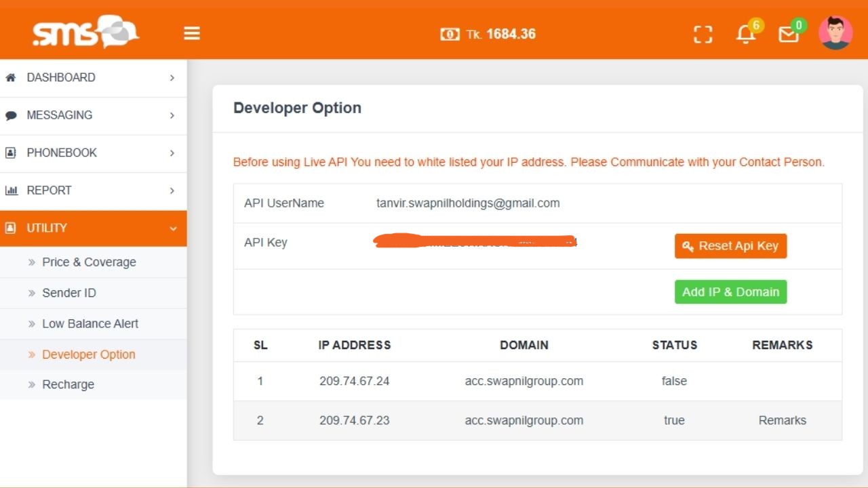Collapse the Utility menu chevron
Viewport: 868px width, 488px height.
click(173, 228)
